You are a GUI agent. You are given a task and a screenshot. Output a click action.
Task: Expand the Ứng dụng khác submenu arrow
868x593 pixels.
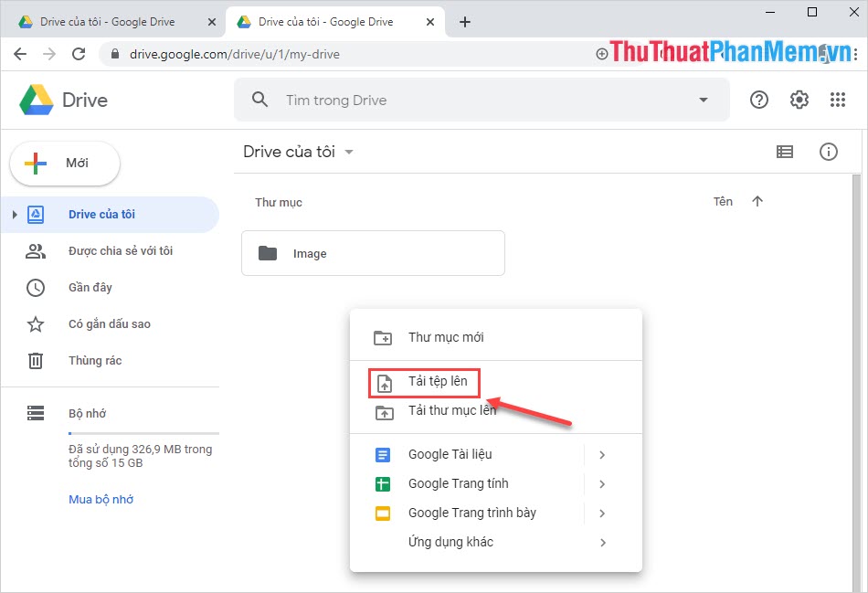603,543
